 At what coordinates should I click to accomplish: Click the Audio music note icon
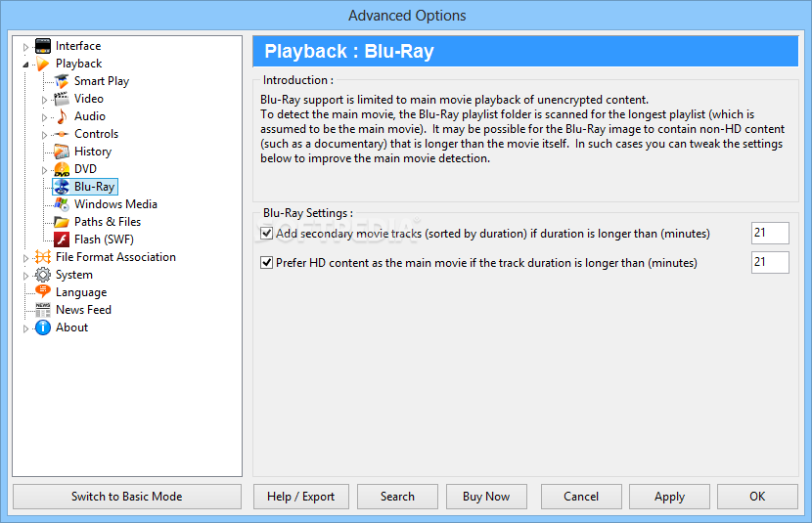coord(62,116)
